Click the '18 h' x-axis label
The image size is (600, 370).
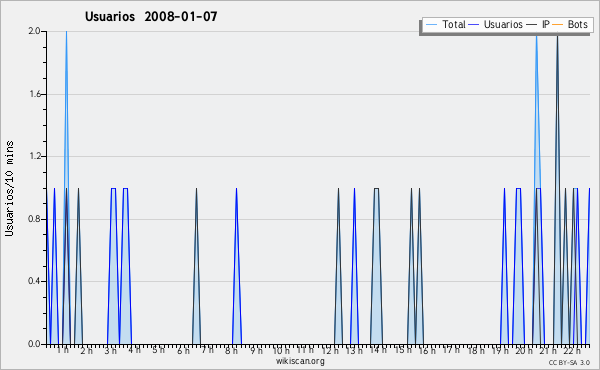[476, 350]
